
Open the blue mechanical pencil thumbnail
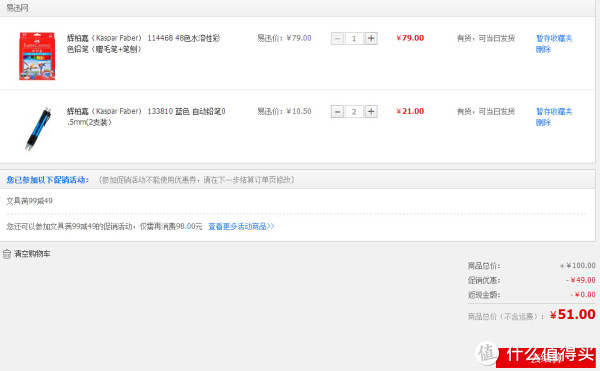[x=38, y=129]
